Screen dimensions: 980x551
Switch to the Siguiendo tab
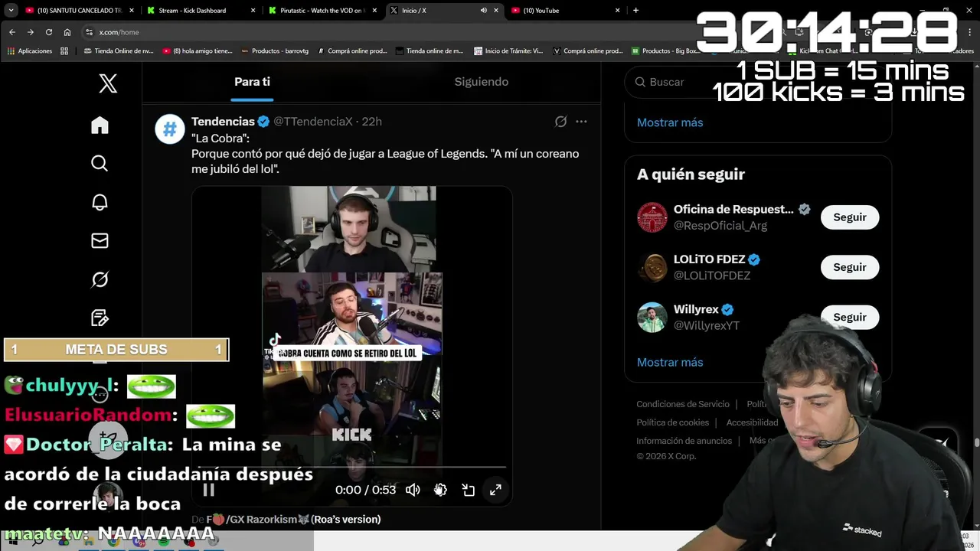click(x=481, y=82)
